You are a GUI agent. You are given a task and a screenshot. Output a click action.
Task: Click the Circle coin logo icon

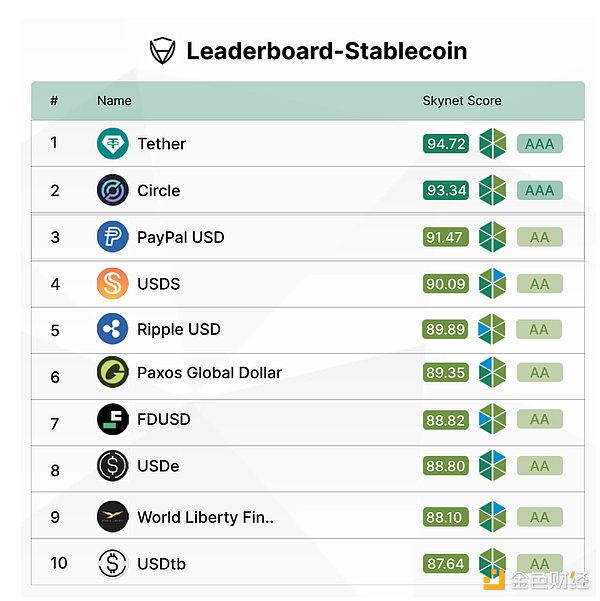point(113,190)
